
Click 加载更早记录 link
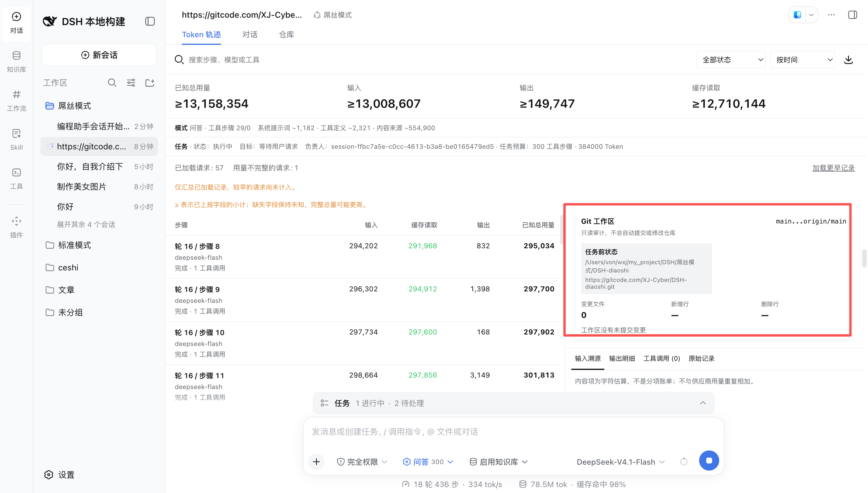point(833,168)
